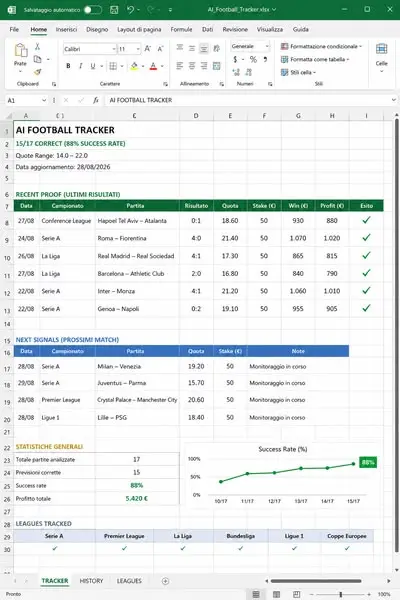Screen dimensions: 400x600
Task: Click the text Orientation icon
Action: [x=217, y=48]
